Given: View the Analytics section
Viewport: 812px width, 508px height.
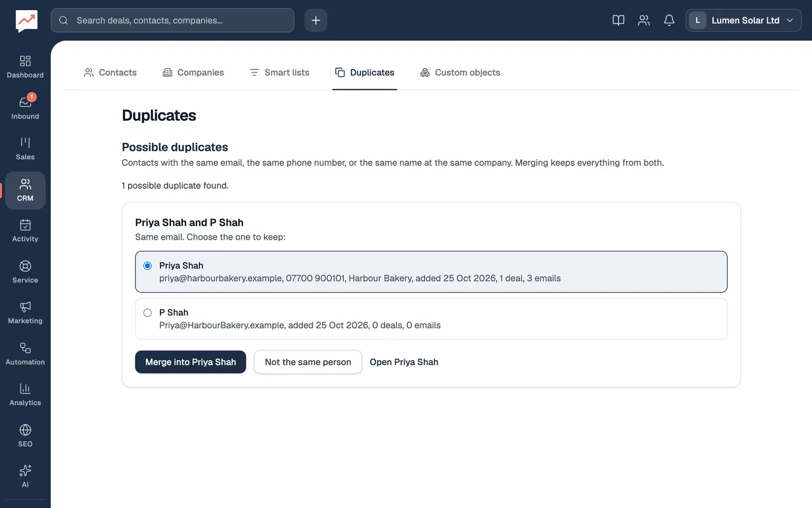Looking at the screenshot, I should click(25, 394).
